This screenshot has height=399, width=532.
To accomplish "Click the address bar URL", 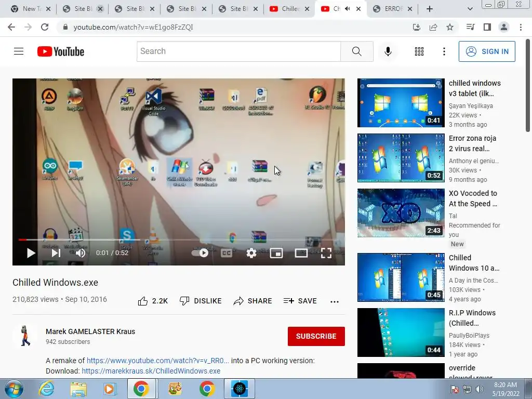I will click(133, 27).
